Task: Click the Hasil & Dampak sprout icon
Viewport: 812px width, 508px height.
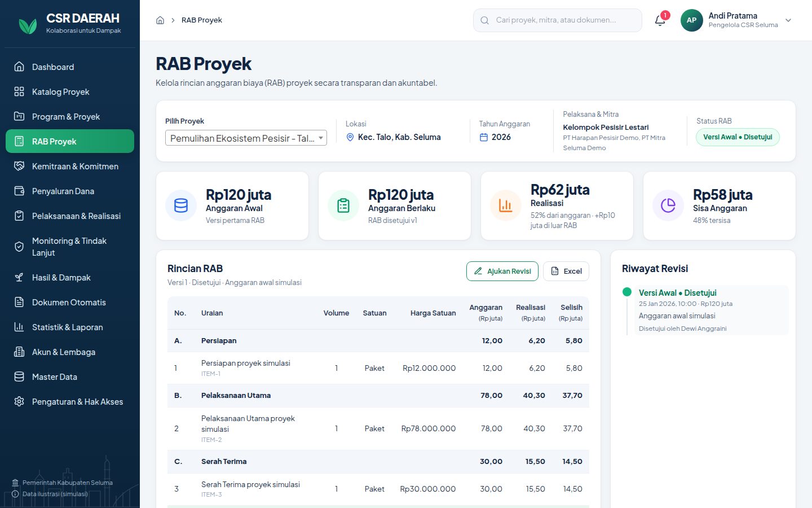Action: (x=19, y=277)
